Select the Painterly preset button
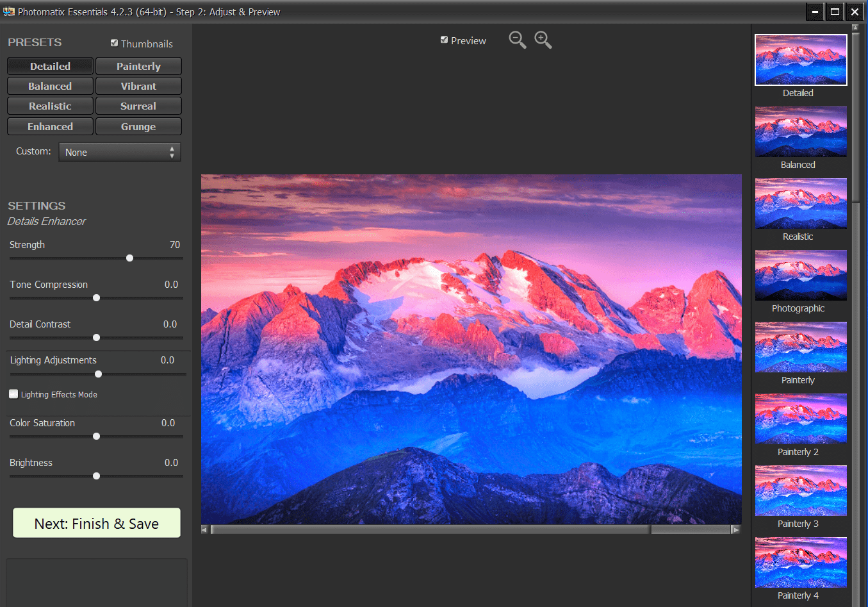This screenshot has width=868, height=607. [138, 66]
